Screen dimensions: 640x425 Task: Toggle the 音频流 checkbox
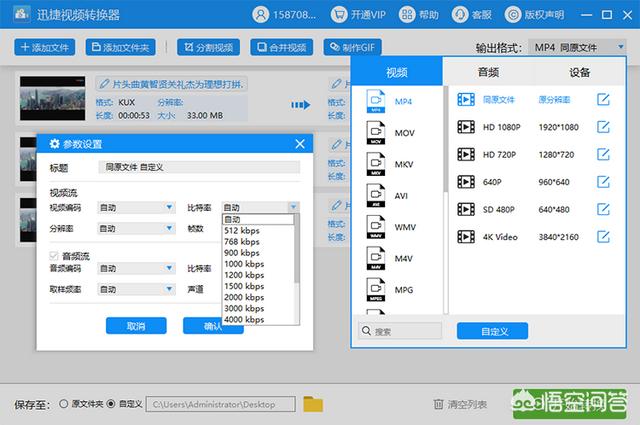54,256
